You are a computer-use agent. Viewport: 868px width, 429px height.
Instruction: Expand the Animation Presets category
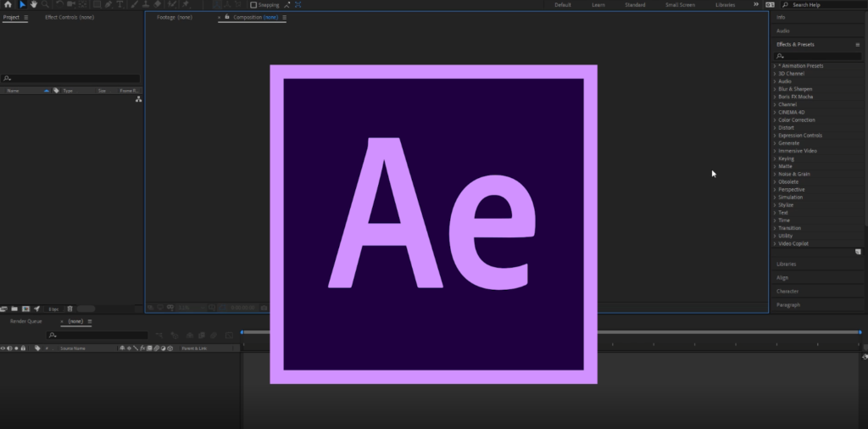click(775, 66)
